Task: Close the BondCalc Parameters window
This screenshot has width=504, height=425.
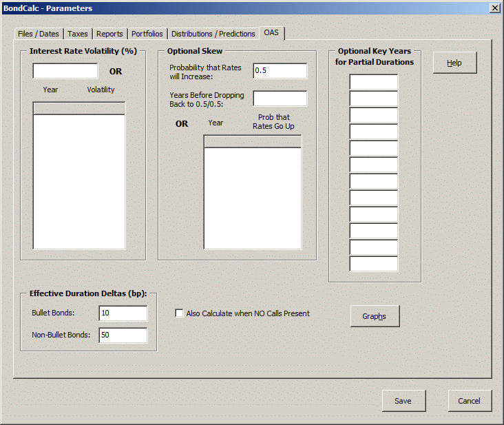Action: coord(494,8)
